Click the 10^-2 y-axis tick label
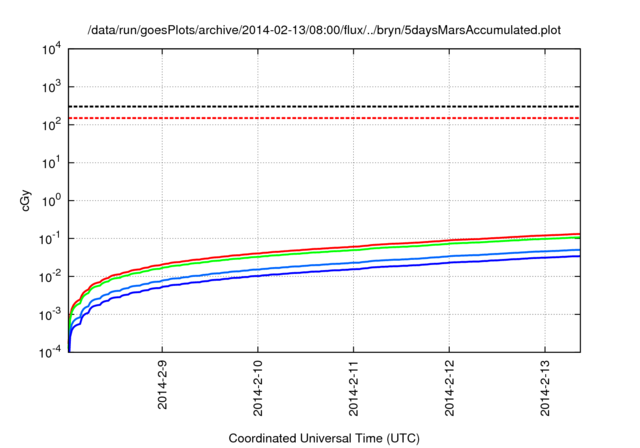Screen dimensions: 640x448 50,277
